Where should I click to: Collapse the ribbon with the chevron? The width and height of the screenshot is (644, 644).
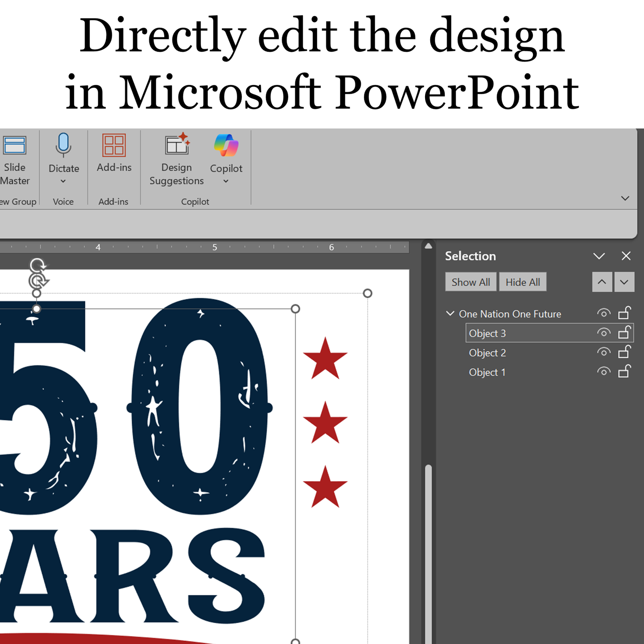pyautogui.click(x=625, y=198)
